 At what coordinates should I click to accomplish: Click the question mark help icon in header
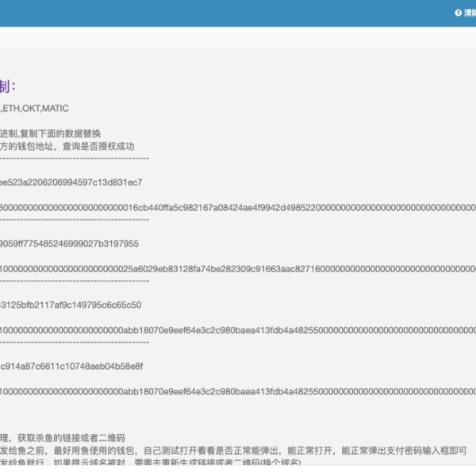point(458,13)
